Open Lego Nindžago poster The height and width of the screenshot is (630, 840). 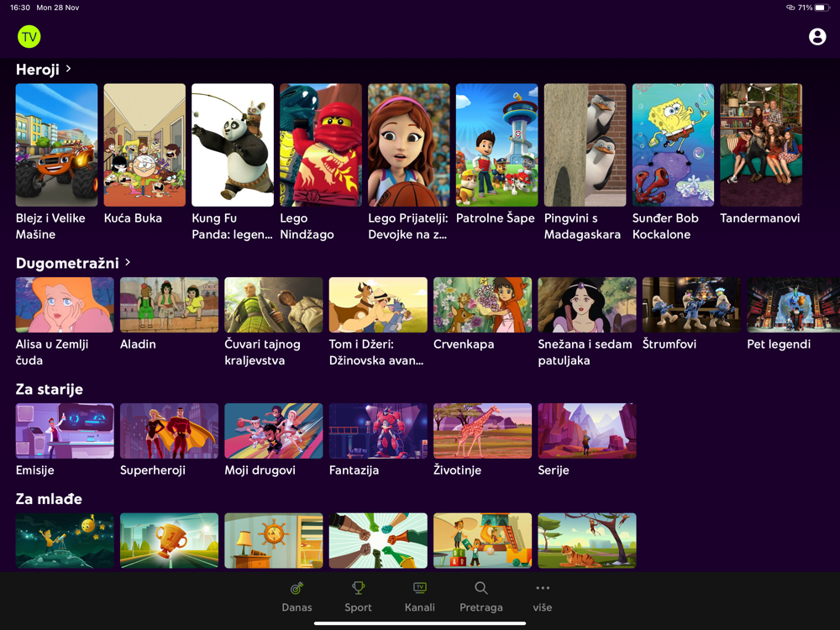tap(321, 144)
